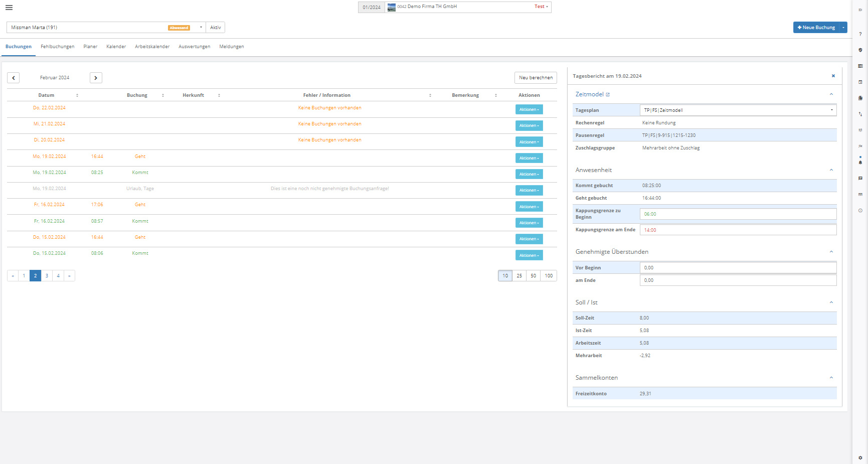This screenshot has height=464, width=868.
Task: Open Zeitmodel external link icon
Action: [608, 95]
